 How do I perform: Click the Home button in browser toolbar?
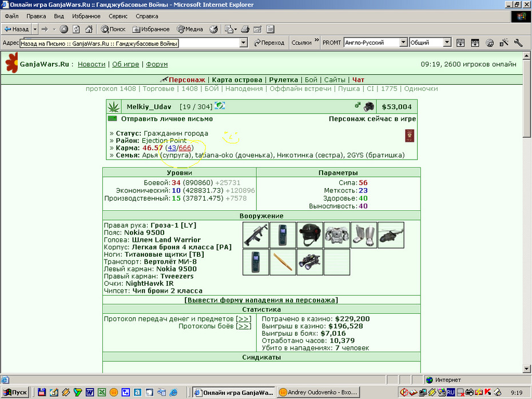click(x=89, y=29)
